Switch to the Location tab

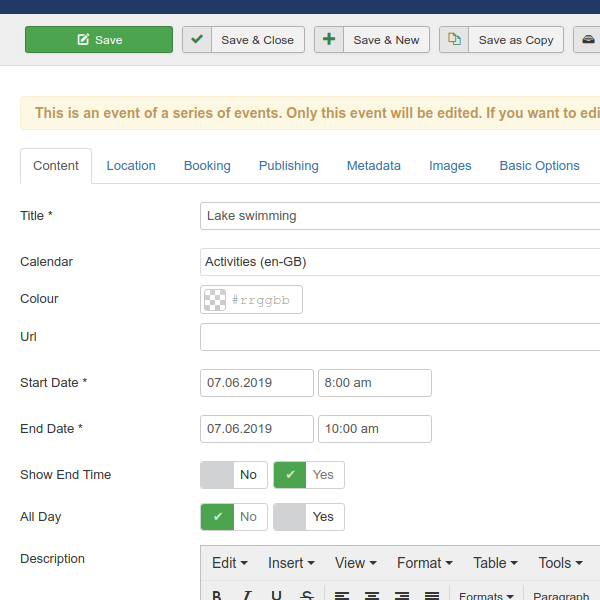[x=131, y=166]
